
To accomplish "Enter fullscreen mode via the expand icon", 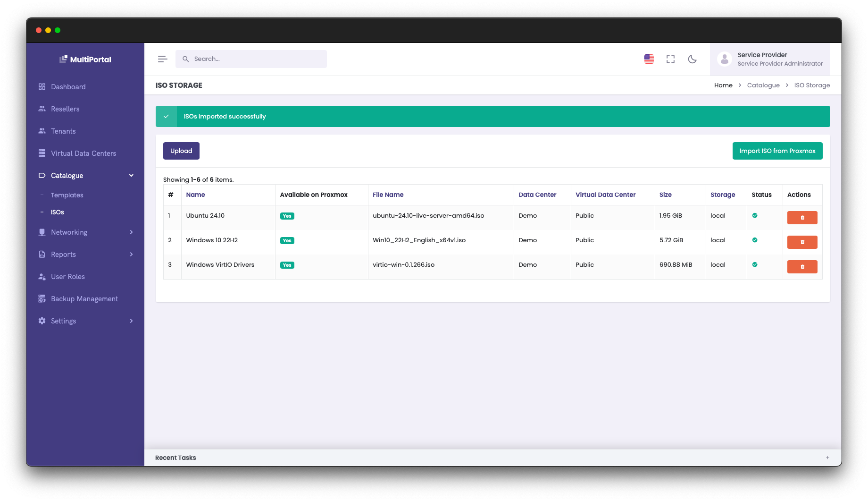I will click(670, 59).
